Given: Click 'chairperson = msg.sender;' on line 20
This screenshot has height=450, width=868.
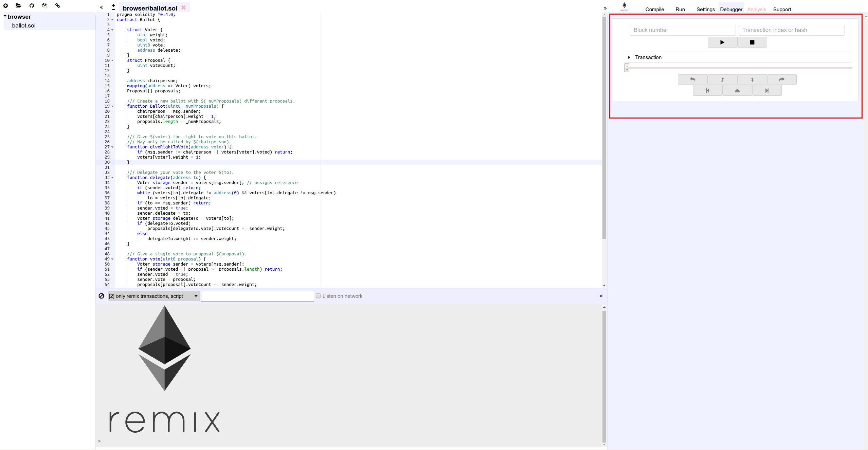Looking at the screenshot, I should tap(169, 111).
